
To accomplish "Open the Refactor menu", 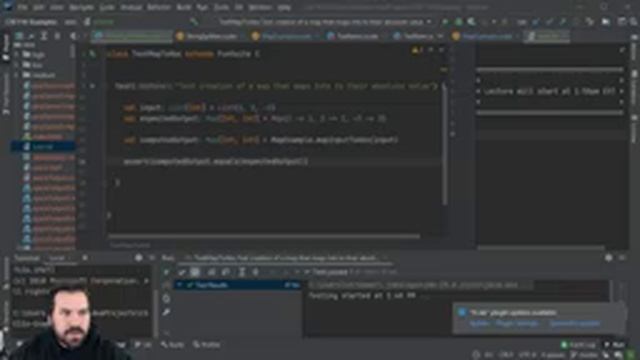I will (158, 7).
